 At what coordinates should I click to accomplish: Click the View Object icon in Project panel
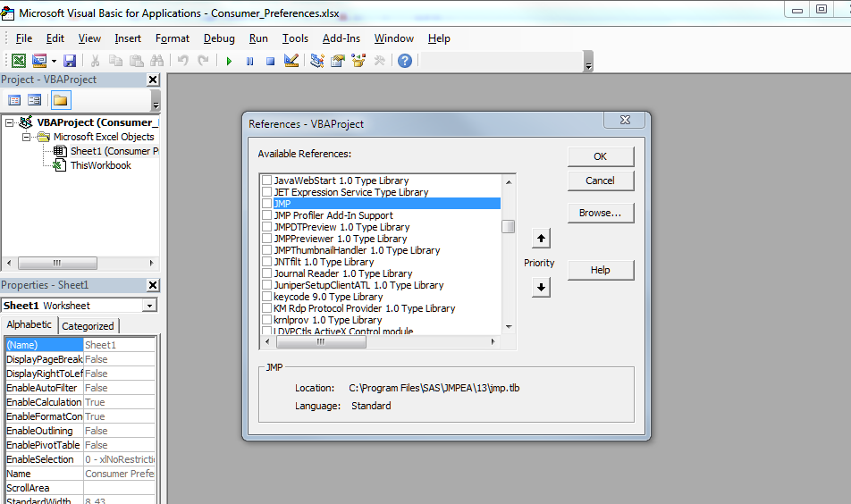click(35, 100)
